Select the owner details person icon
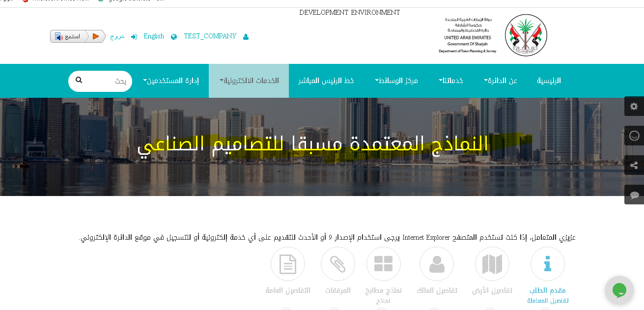 pyautogui.click(x=437, y=264)
